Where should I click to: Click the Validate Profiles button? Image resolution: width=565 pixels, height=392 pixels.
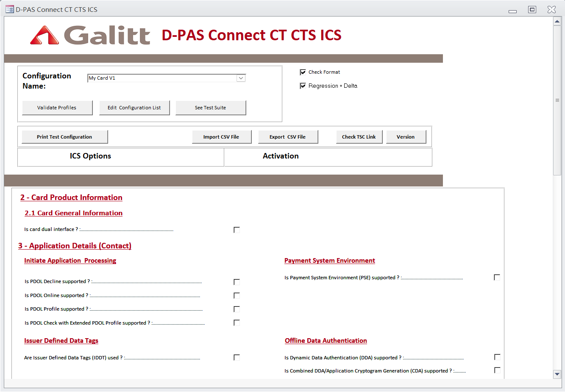(57, 108)
